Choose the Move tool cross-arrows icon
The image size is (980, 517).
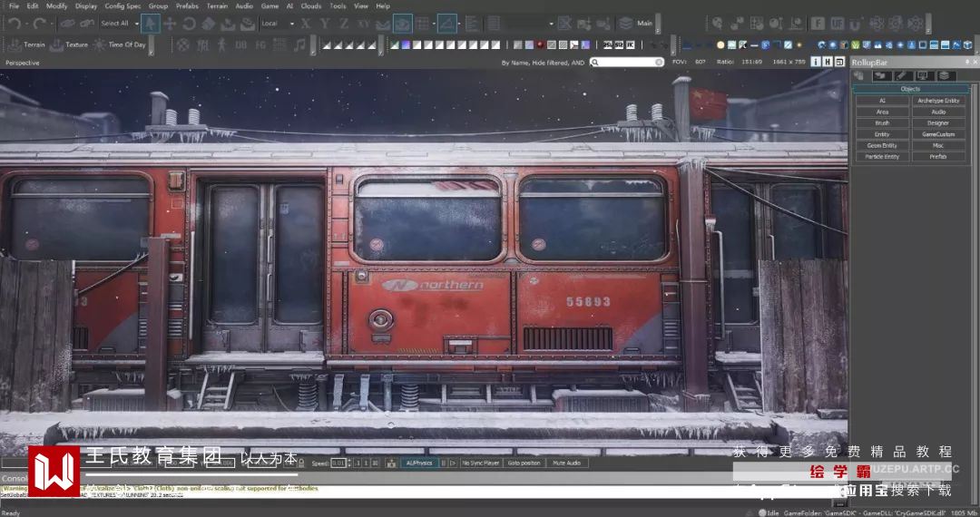coord(170,24)
